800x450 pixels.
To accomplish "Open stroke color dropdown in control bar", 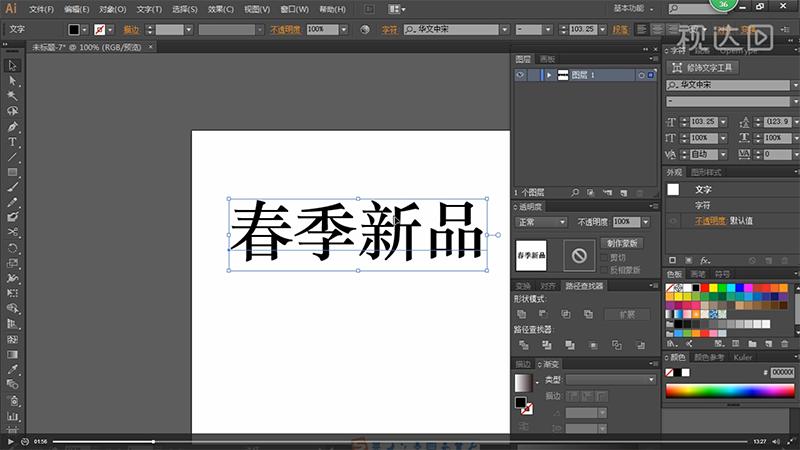I will pyautogui.click(x=110, y=30).
